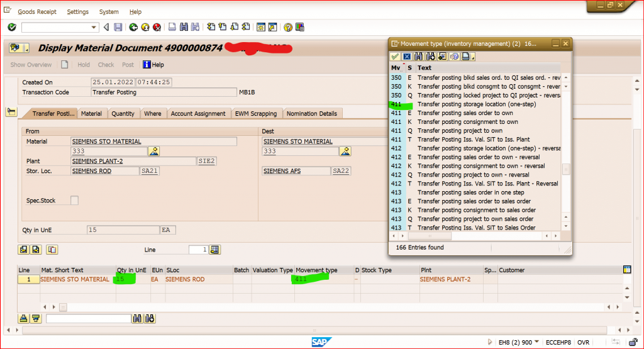This screenshot has height=349, width=644.
Task: Click the Dest material 333 picture icon
Action: pos(345,151)
